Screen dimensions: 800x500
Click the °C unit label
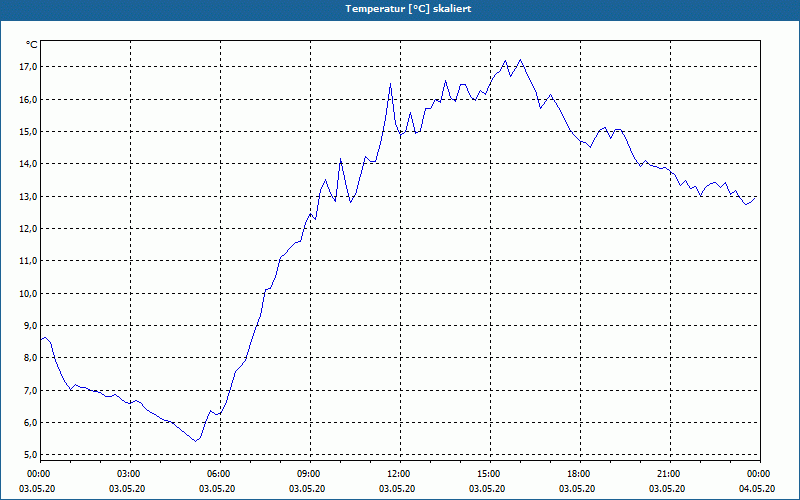click(x=32, y=45)
